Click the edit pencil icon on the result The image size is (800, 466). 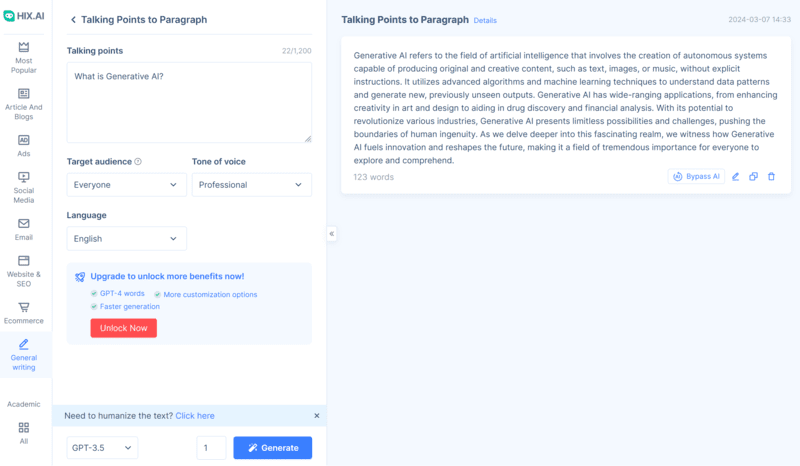point(736,177)
